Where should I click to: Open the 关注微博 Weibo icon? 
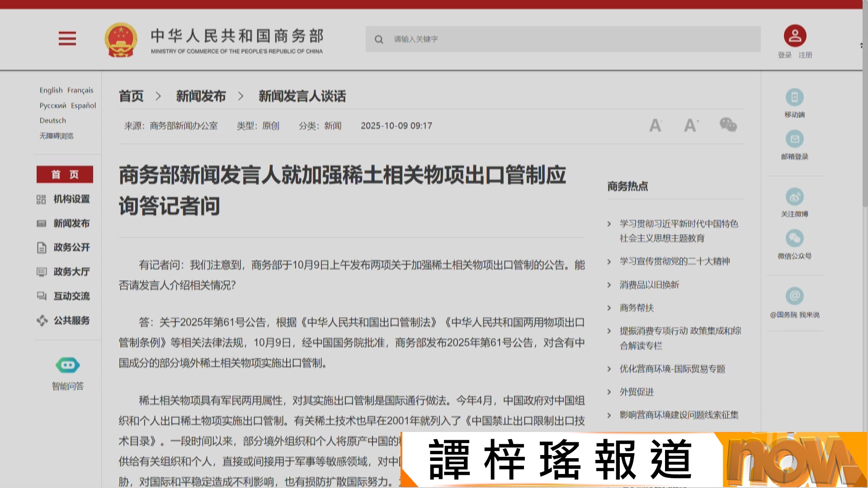click(x=794, y=197)
